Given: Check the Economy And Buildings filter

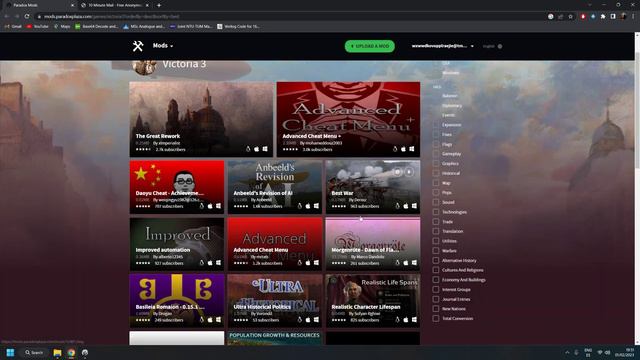Looking at the screenshot, I should tap(436, 280).
